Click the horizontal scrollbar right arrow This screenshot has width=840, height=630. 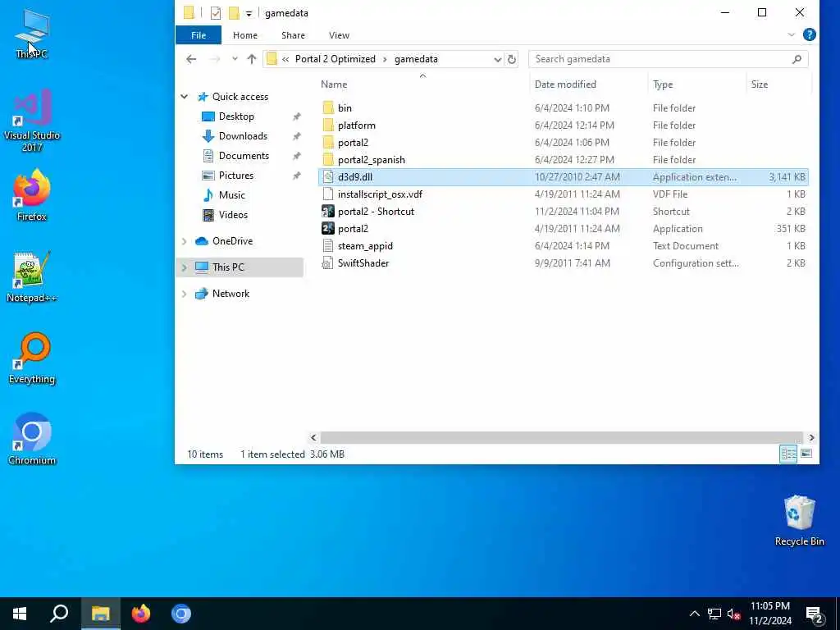click(811, 438)
